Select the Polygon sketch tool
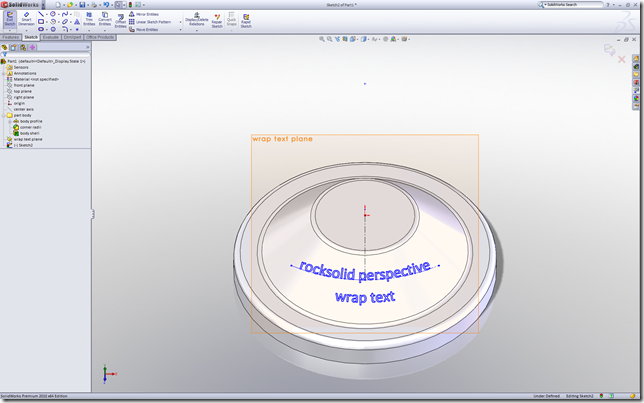Image resolution: width=644 pixels, height=403 pixels. 53,29
